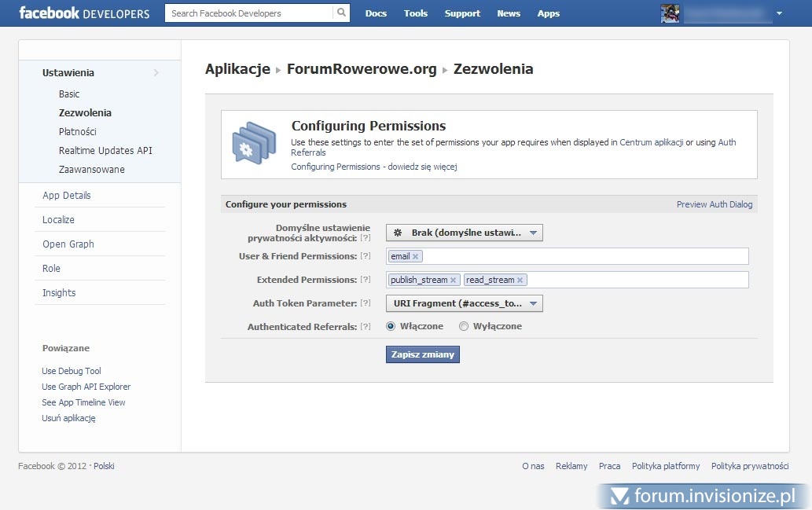The width and height of the screenshot is (812, 510).
Task: Open the Use Graph API Explorer link
Action: (86, 387)
